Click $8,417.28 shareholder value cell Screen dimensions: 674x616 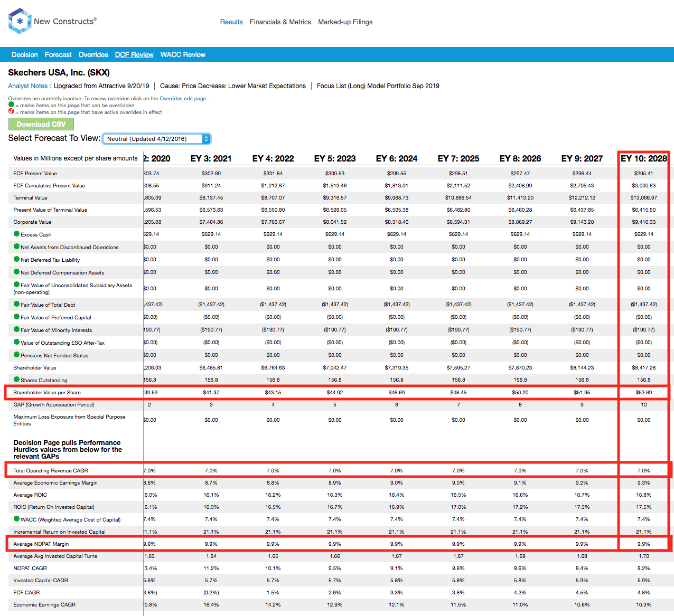(644, 367)
